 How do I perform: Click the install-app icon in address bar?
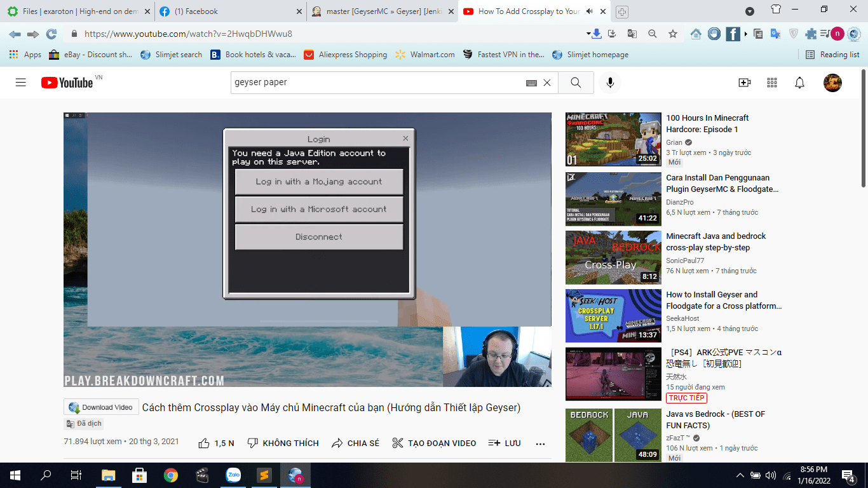point(612,34)
